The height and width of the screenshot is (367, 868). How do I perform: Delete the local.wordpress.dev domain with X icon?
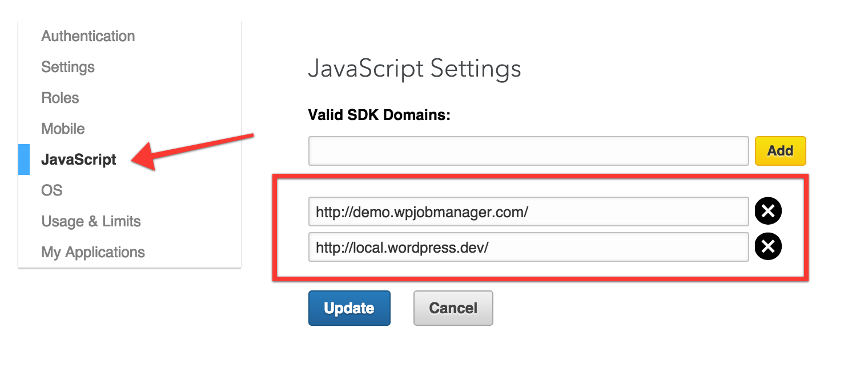[768, 246]
